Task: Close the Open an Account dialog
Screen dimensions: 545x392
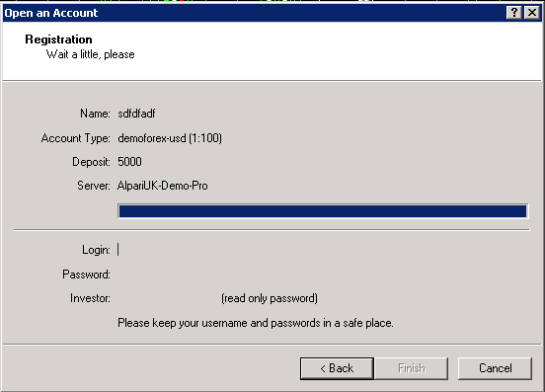Action: coord(532,13)
